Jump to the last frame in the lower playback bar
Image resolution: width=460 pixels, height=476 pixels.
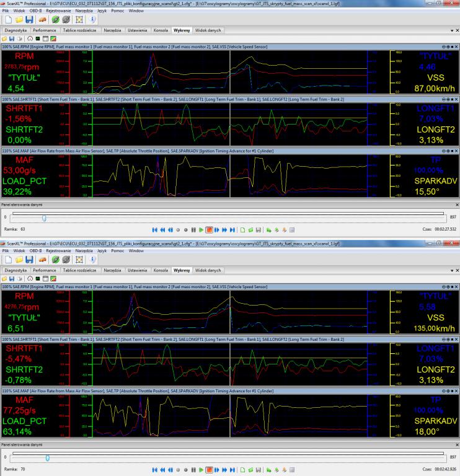click(x=232, y=471)
